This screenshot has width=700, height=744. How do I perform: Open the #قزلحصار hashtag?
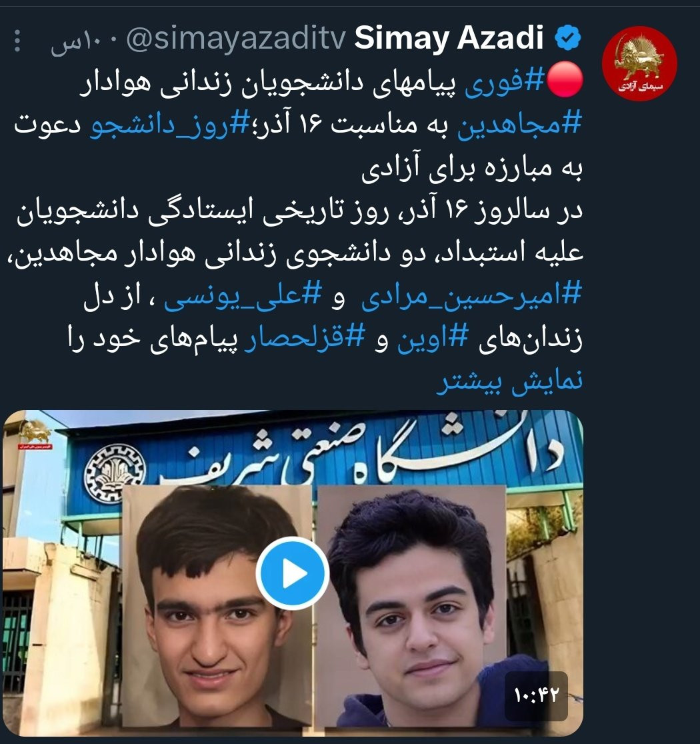pyautogui.click(x=304, y=338)
